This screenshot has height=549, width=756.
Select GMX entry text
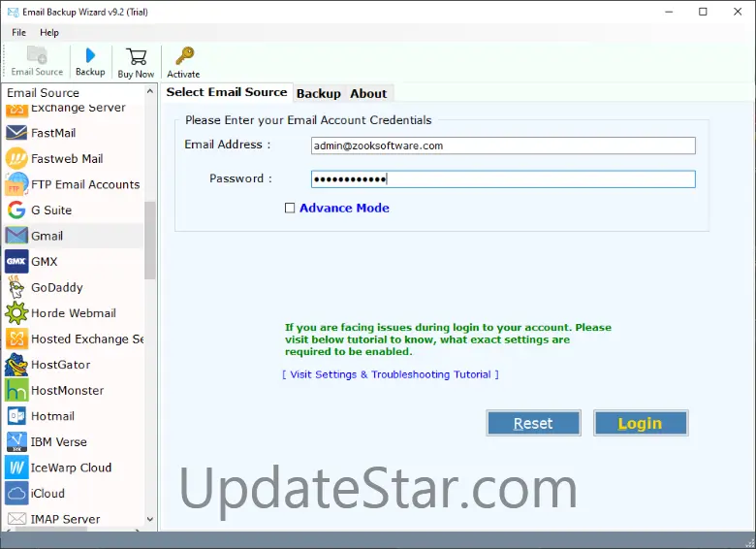45,262
